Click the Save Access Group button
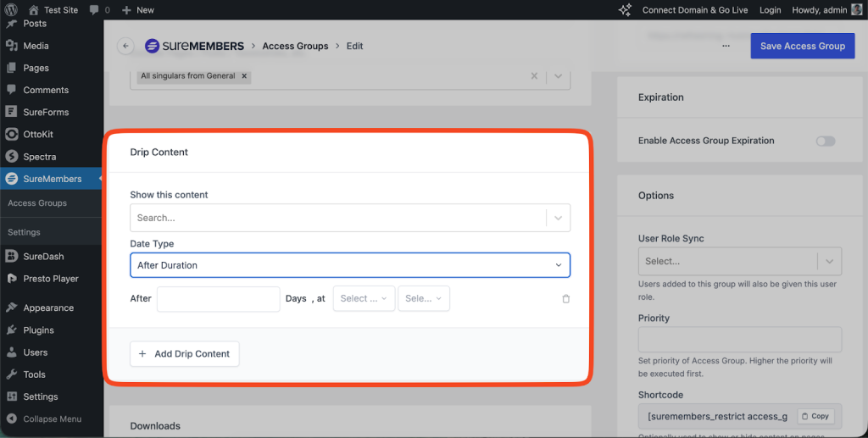 802,46
